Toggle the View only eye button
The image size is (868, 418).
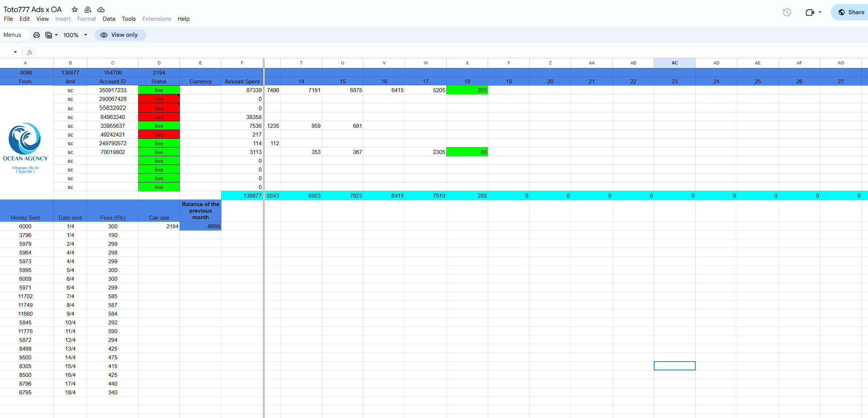120,35
